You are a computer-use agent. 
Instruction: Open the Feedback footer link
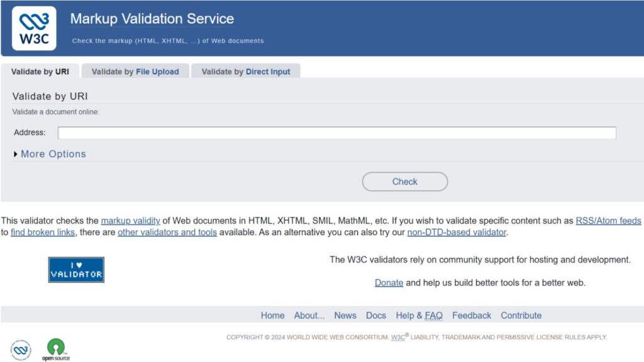472,315
